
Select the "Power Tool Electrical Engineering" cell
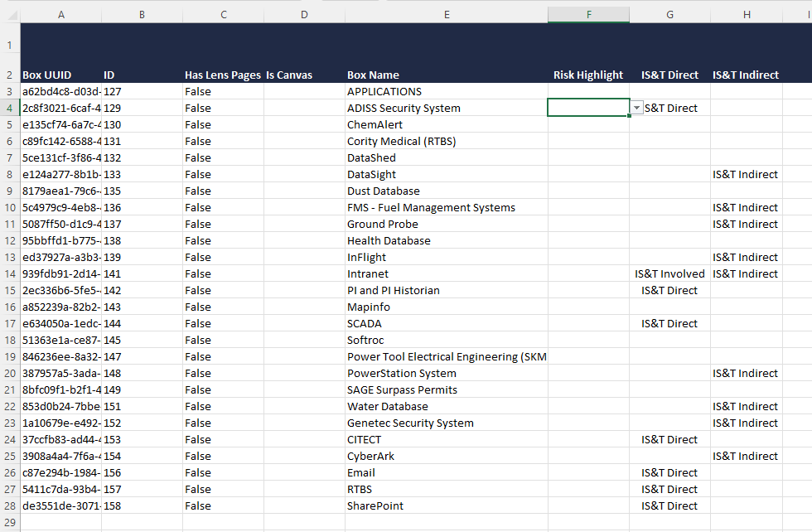click(446, 357)
